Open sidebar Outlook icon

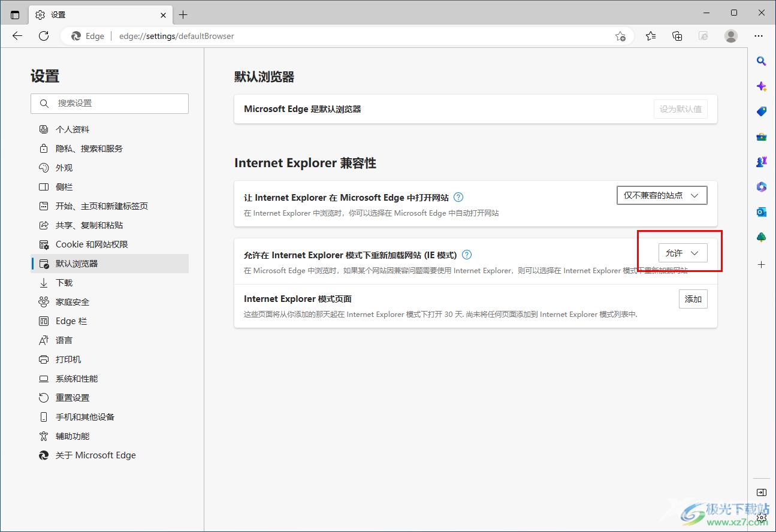761,212
